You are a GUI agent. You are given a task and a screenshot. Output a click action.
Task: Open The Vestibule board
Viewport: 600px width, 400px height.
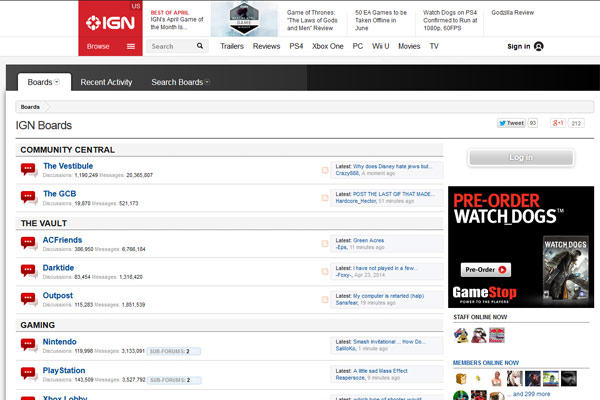tap(68, 166)
